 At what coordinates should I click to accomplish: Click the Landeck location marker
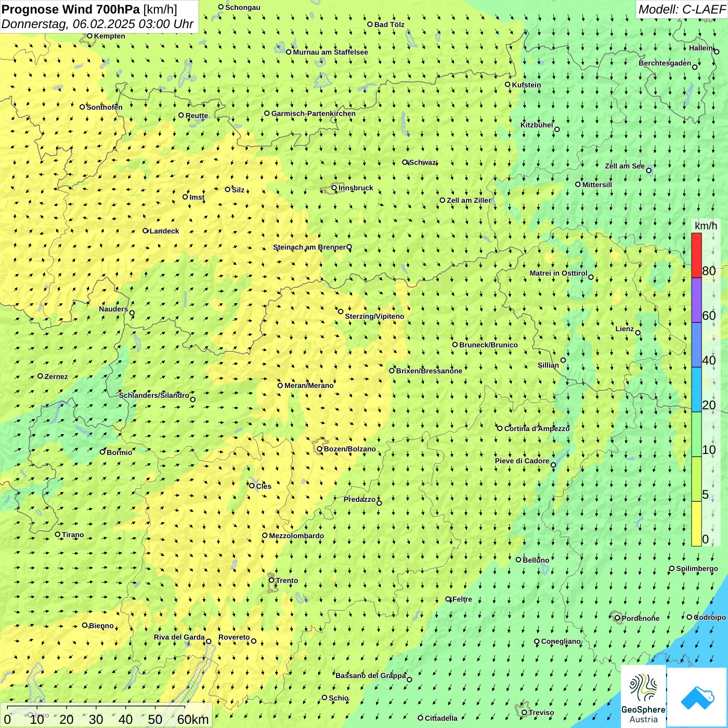tap(145, 231)
